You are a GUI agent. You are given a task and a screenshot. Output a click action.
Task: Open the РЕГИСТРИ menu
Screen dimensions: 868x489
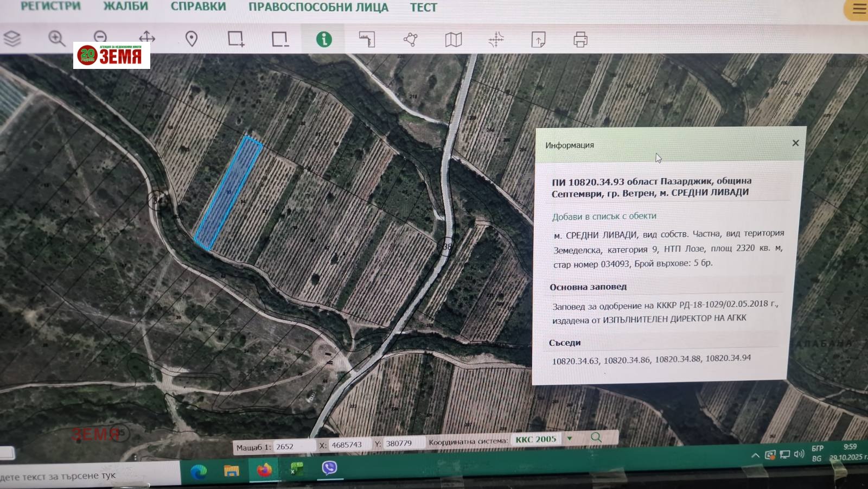coord(50,6)
